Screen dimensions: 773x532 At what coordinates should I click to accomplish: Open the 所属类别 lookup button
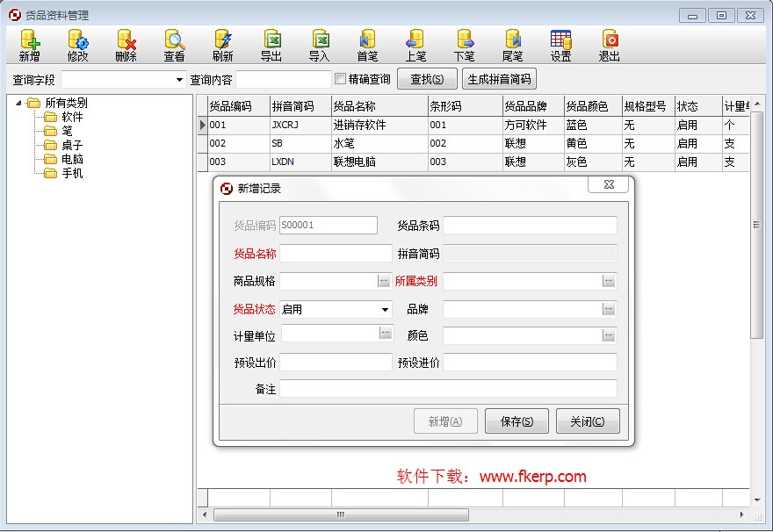(x=609, y=281)
